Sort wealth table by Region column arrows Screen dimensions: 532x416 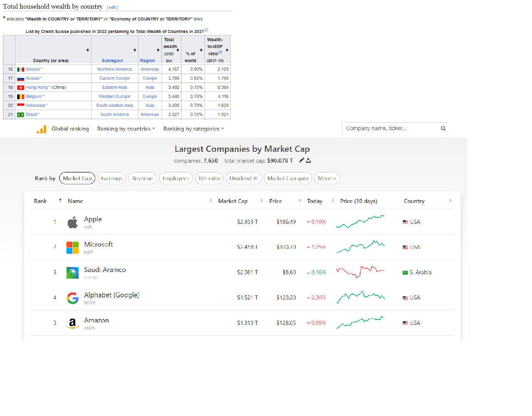click(158, 50)
